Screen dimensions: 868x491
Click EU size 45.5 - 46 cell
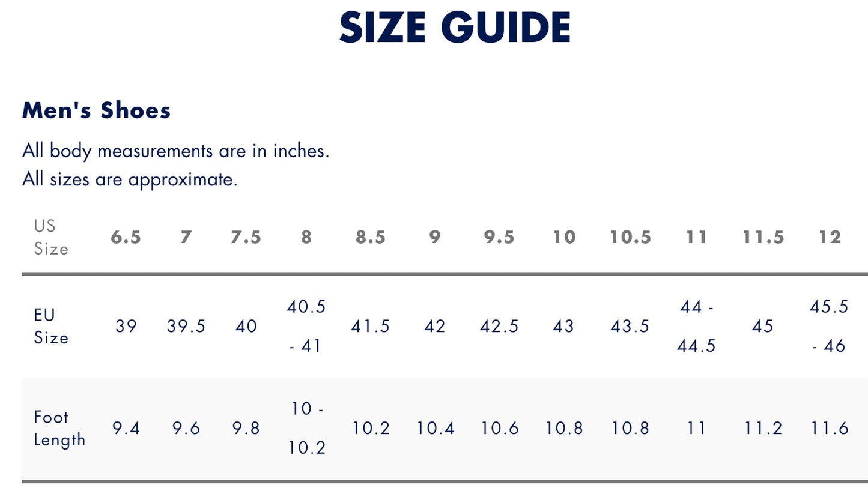(x=829, y=327)
